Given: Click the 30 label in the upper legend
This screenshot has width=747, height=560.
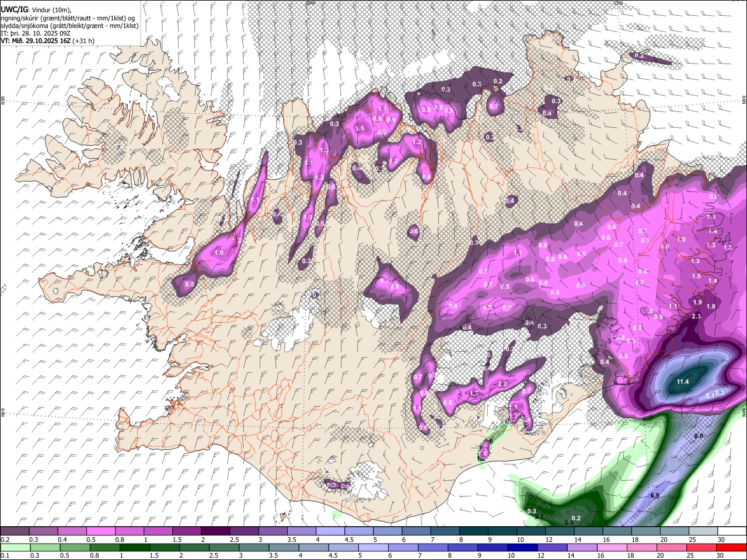Looking at the screenshot, I should coord(721,540).
